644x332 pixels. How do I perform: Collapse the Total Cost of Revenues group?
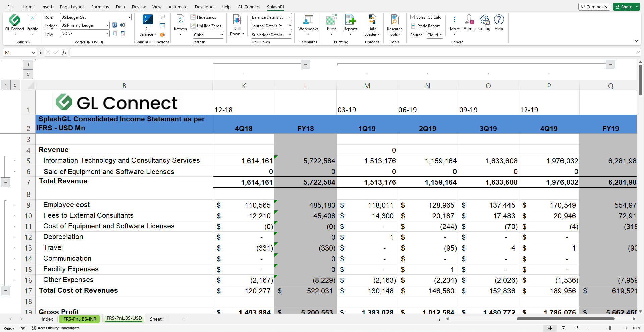tap(6, 291)
